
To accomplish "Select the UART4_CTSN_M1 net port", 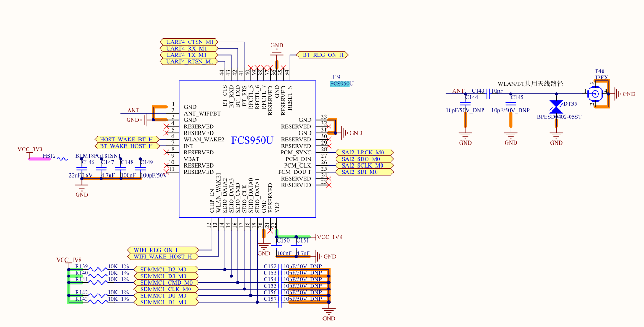I will tap(189, 42).
